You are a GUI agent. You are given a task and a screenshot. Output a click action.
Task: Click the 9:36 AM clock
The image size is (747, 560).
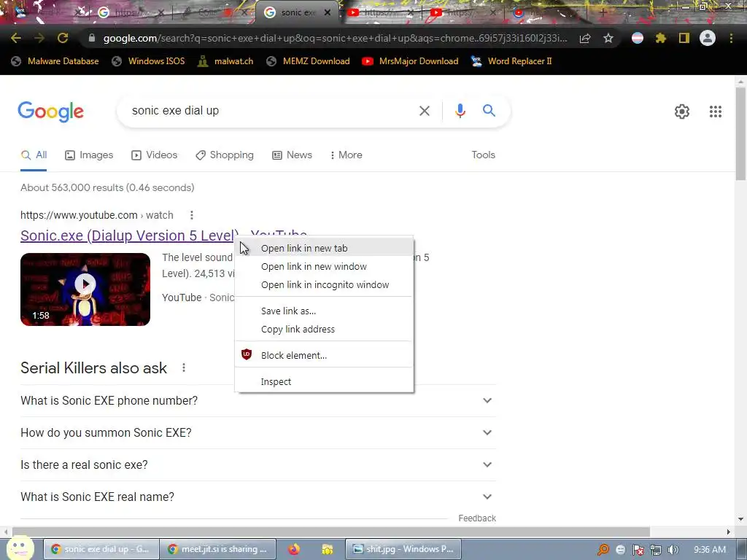[x=710, y=550]
